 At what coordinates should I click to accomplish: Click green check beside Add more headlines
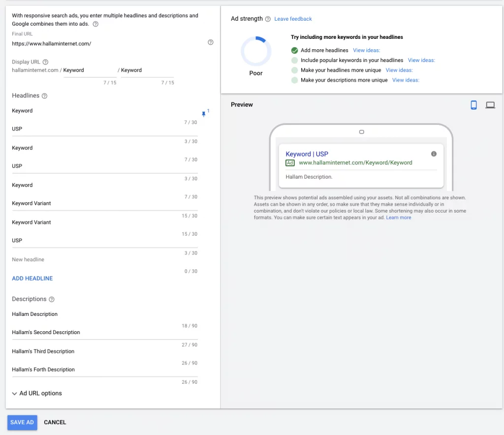point(294,50)
